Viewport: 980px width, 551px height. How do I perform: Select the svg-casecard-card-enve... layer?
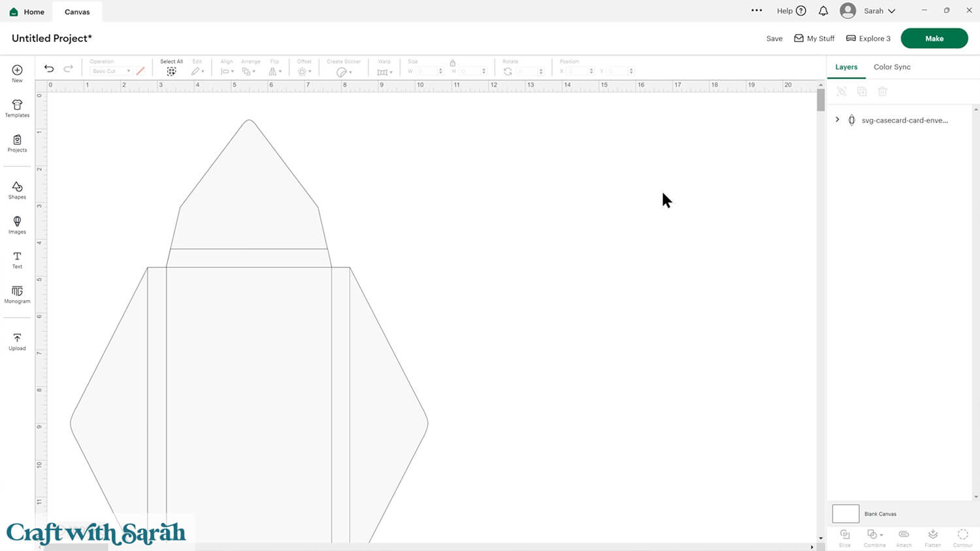904,120
